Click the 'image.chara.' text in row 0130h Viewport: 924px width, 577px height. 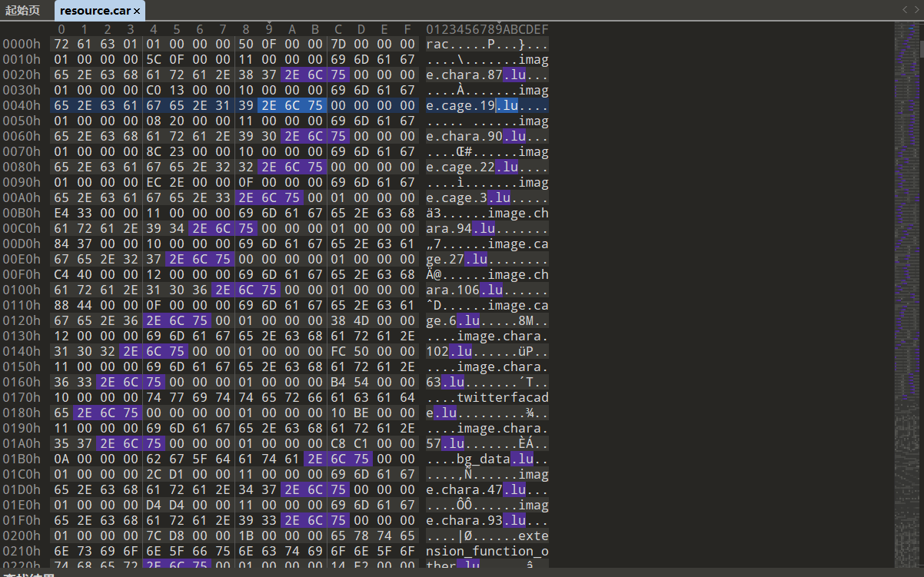(x=503, y=337)
